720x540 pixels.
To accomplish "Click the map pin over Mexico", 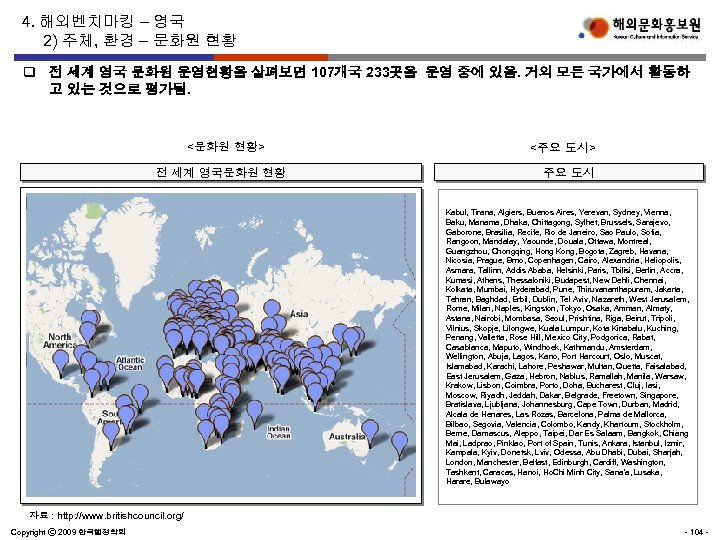I will tap(61, 363).
